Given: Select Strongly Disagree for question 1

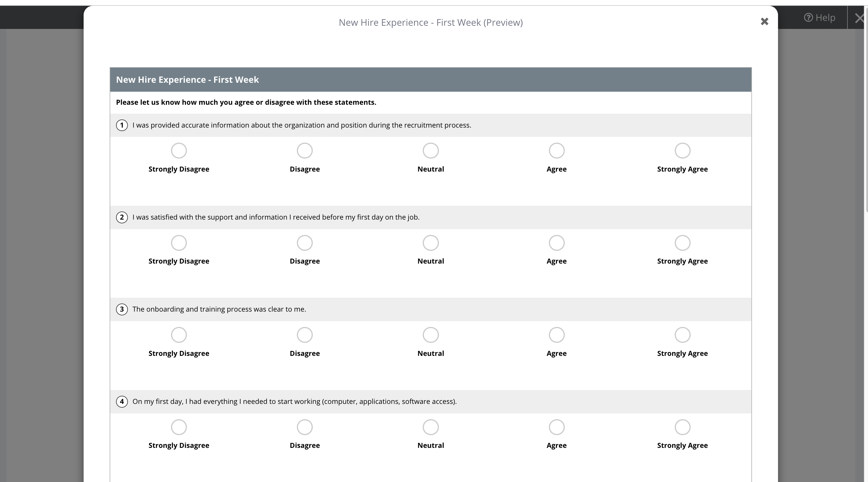Looking at the screenshot, I should [179, 150].
